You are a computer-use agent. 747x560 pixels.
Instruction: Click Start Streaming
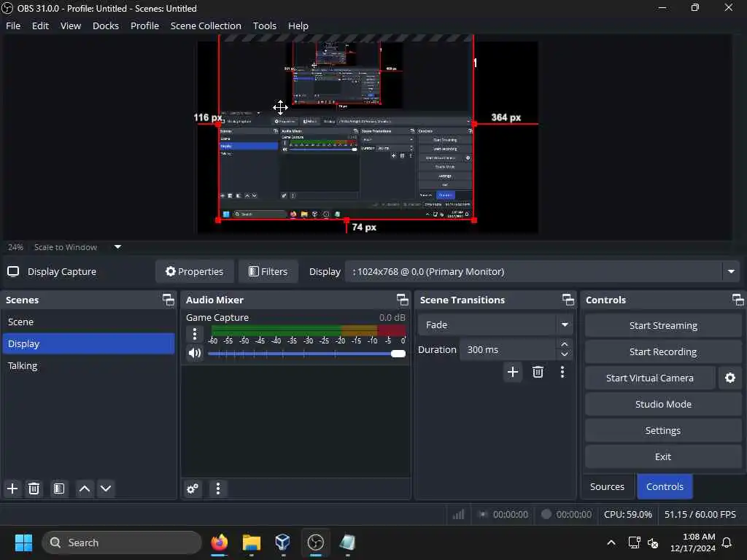point(663,326)
